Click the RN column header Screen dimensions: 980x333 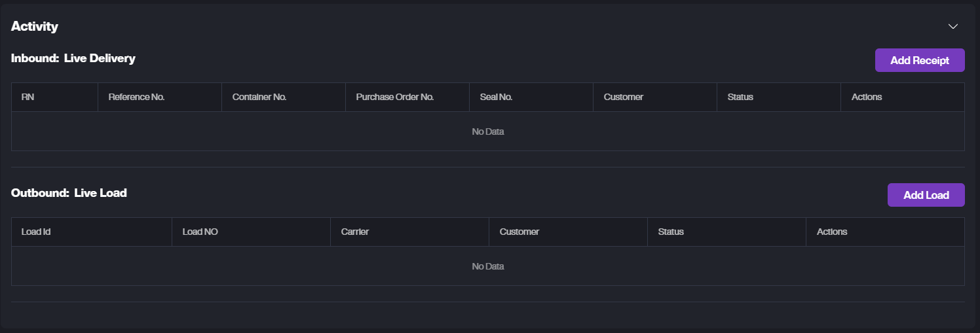(28, 97)
